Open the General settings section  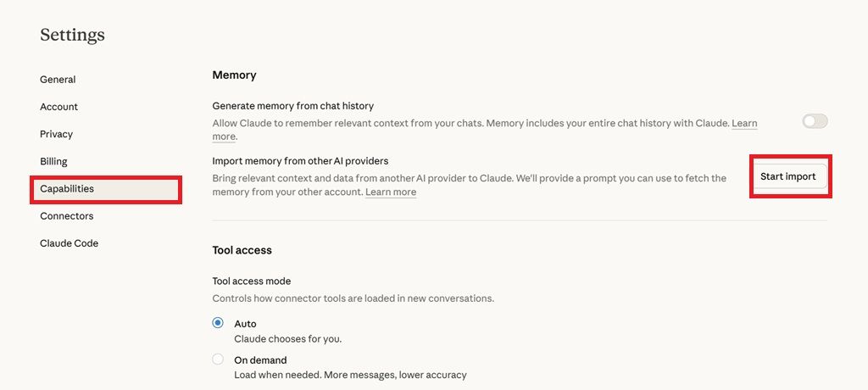[58, 80]
